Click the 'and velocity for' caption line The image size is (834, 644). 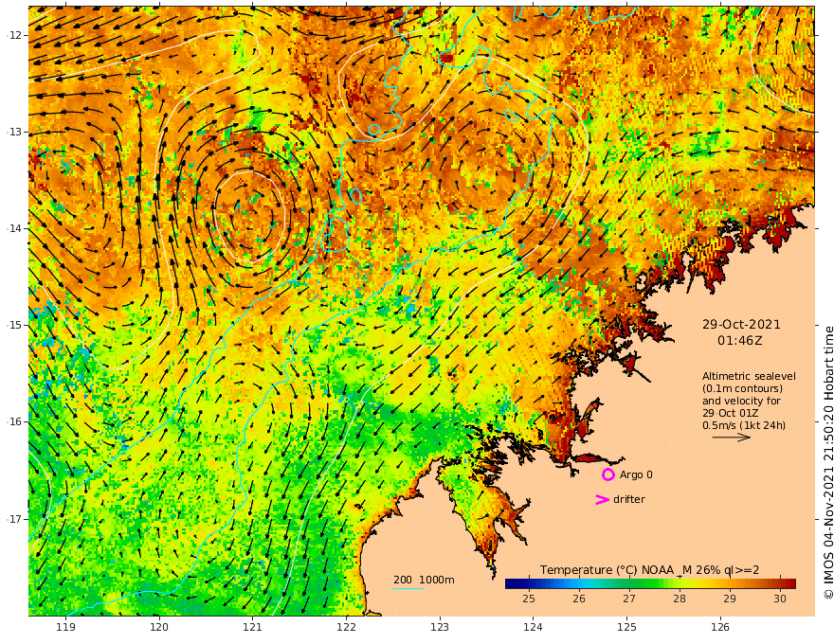(741, 401)
